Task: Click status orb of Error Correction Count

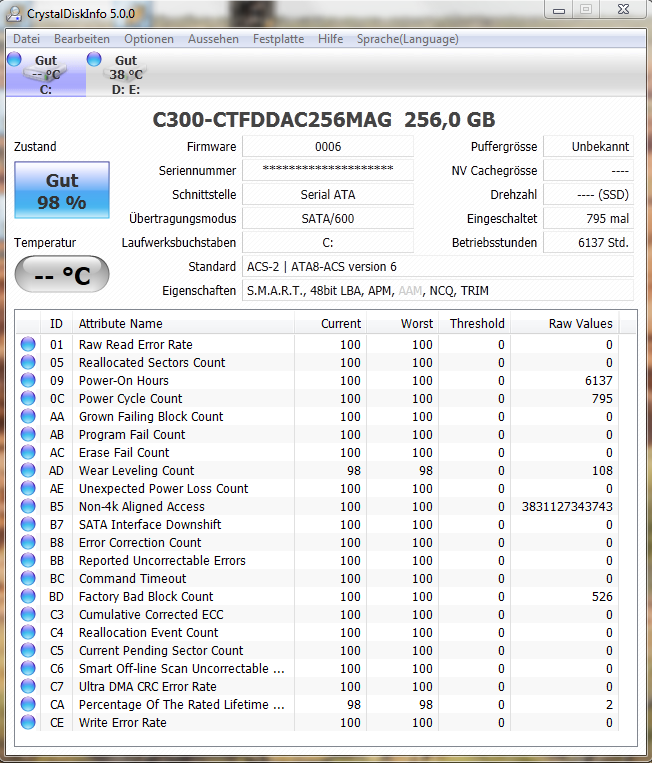Action: (x=28, y=542)
